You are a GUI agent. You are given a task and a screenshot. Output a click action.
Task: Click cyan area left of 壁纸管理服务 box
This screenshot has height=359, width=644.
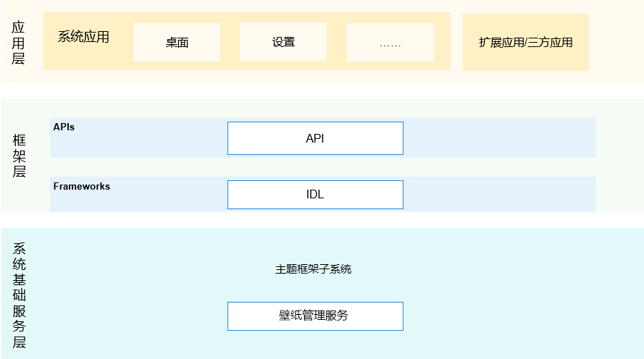tap(130, 316)
